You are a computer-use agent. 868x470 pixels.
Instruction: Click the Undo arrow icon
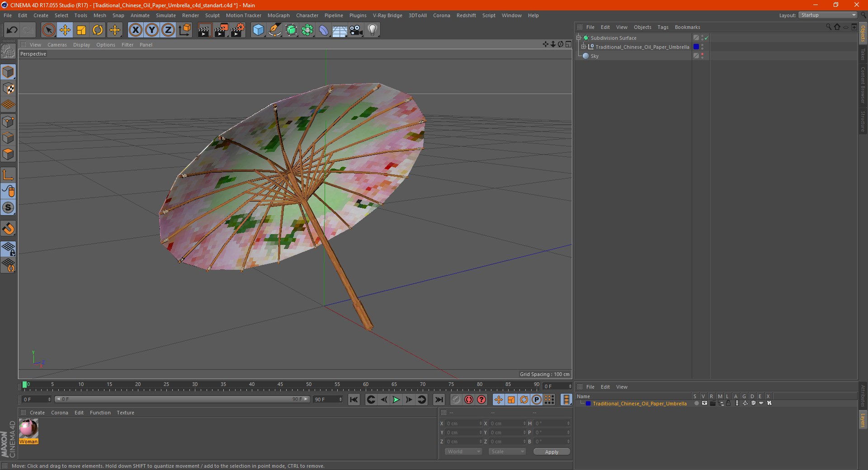pyautogui.click(x=12, y=30)
